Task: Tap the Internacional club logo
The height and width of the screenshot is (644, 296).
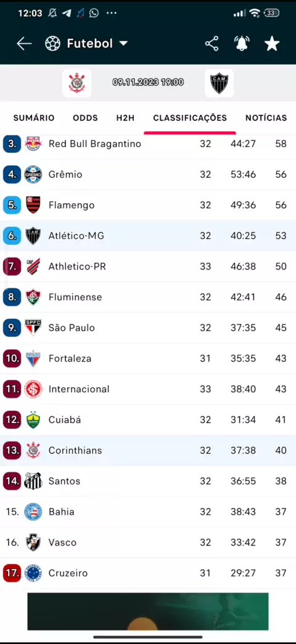Action: coord(33,389)
